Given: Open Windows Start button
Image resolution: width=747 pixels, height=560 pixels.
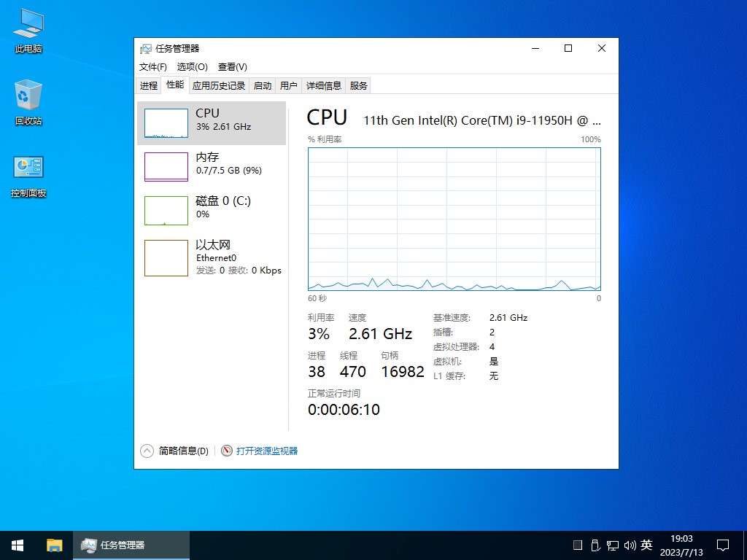Looking at the screenshot, I should click(x=18, y=545).
